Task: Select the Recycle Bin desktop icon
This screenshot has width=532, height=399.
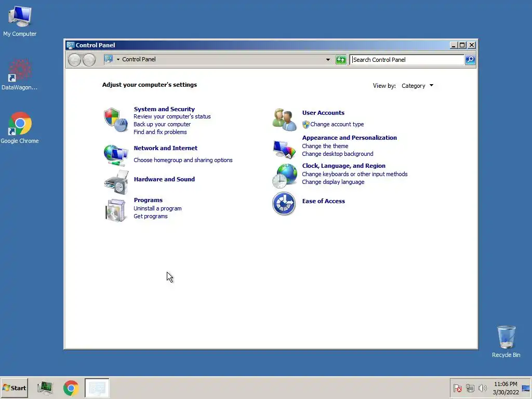Action: pyautogui.click(x=506, y=342)
